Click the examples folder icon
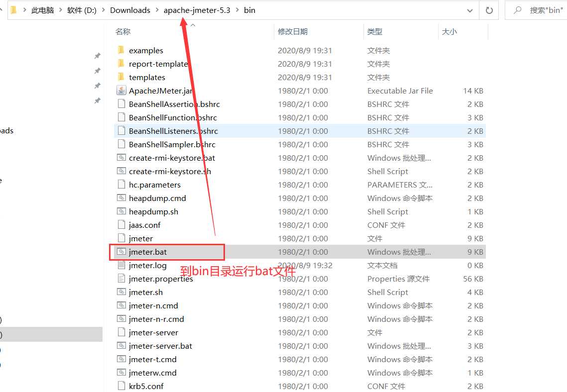The width and height of the screenshot is (567, 392). click(121, 50)
